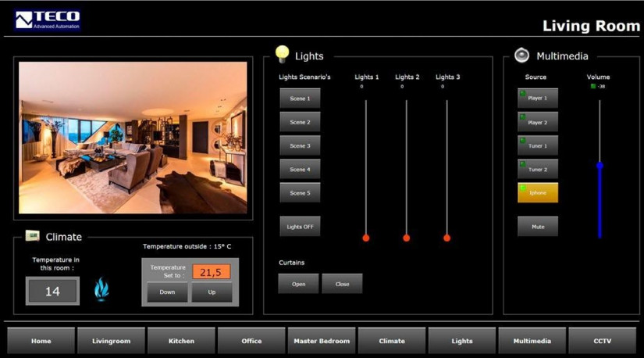Activate lighting Scene 1
Screen dimensions: 644x358
(x=300, y=98)
